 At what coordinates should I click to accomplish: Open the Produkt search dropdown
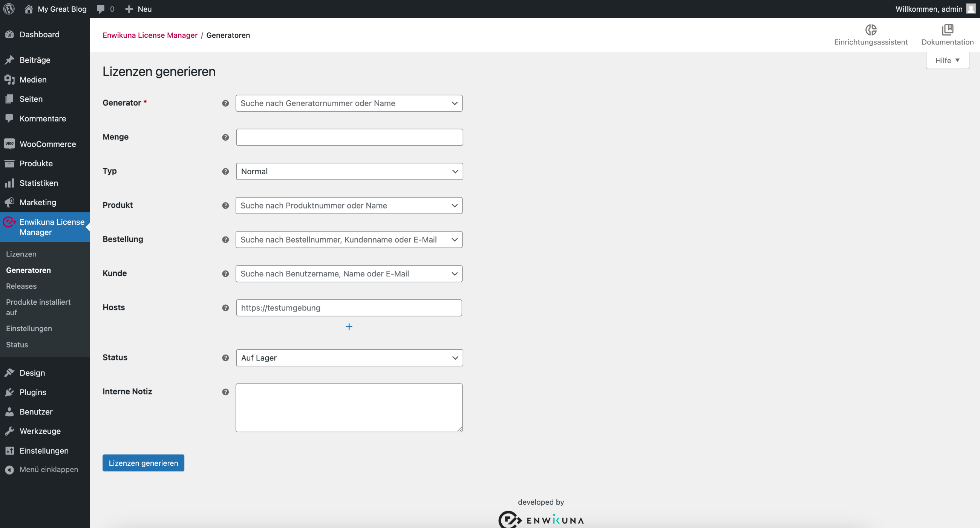[x=349, y=206]
